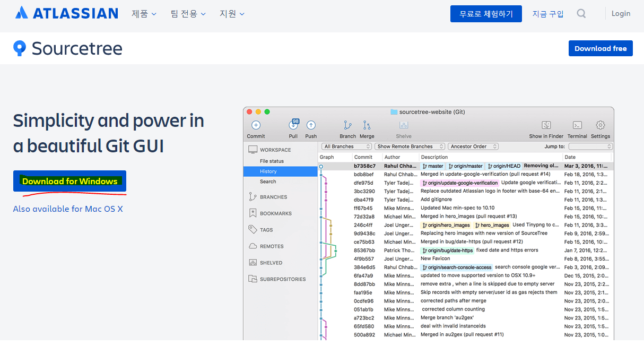Select commit row dfe975d
The image size is (644, 345).
[466, 183]
